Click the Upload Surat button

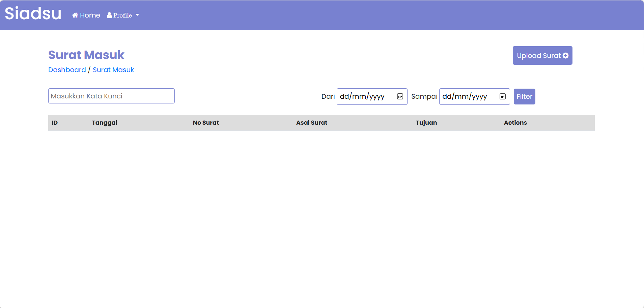539,56
